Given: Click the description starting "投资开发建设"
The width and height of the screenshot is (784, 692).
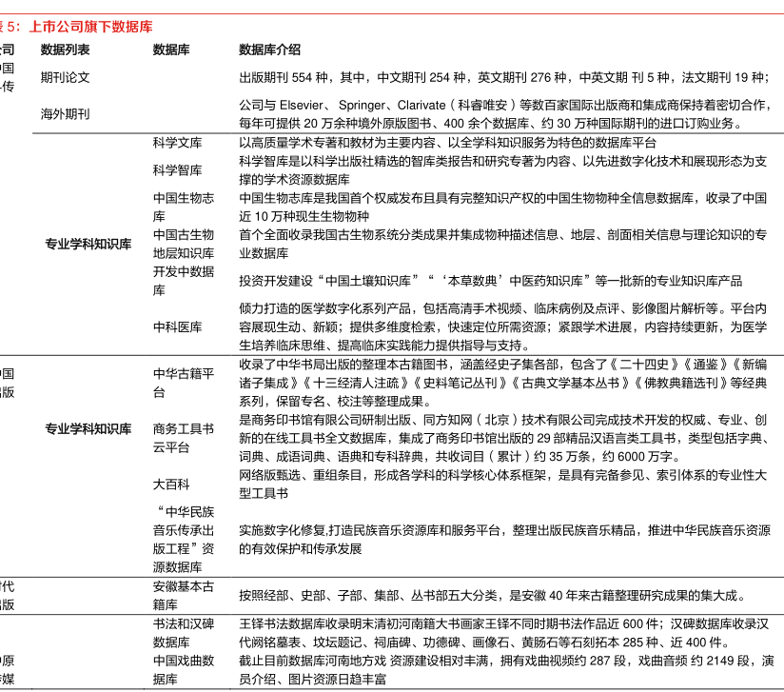Looking at the screenshot, I should [491, 281].
